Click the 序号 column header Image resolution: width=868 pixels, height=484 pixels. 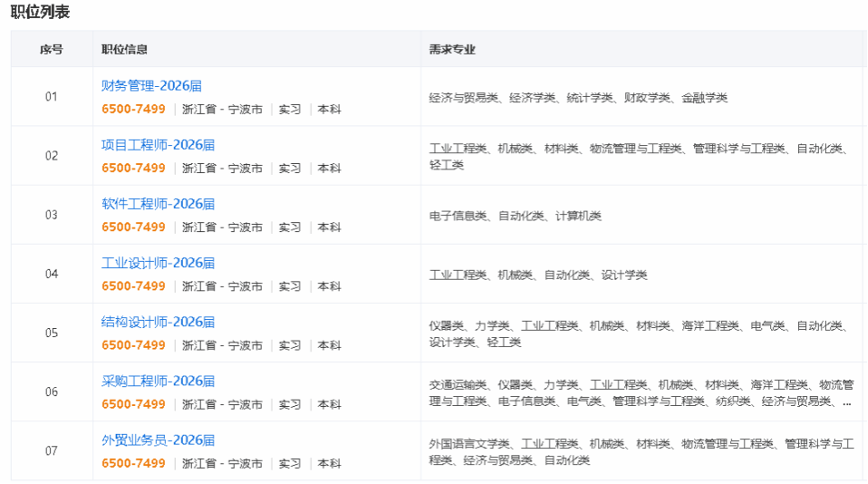(51, 49)
